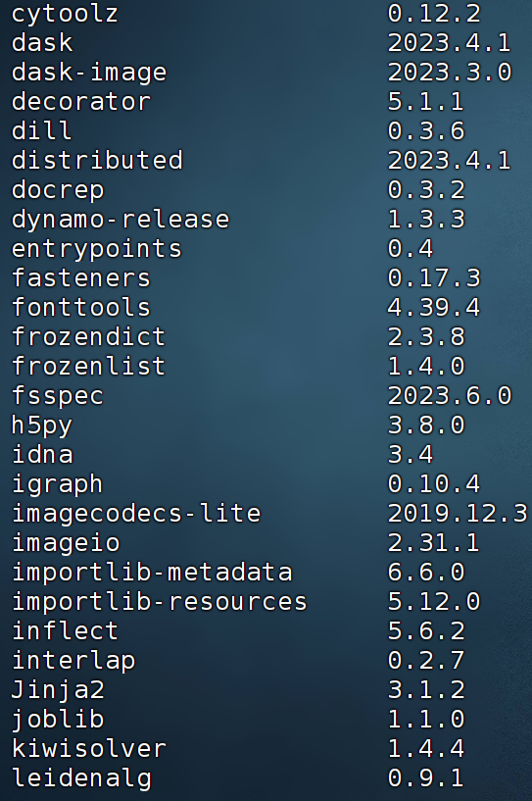This screenshot has height=801, width=532.
Task: Select the dask package name
Action: (x=42, y=42)
